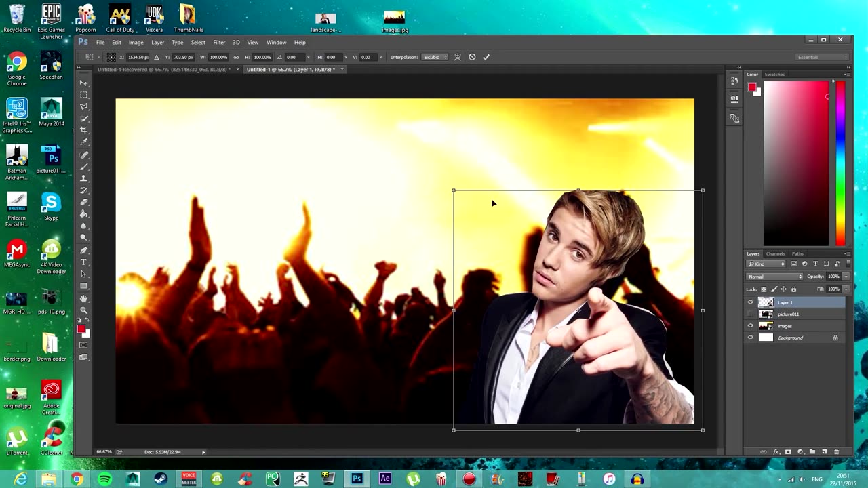Switch to the Paths tab

coord(797,253)
